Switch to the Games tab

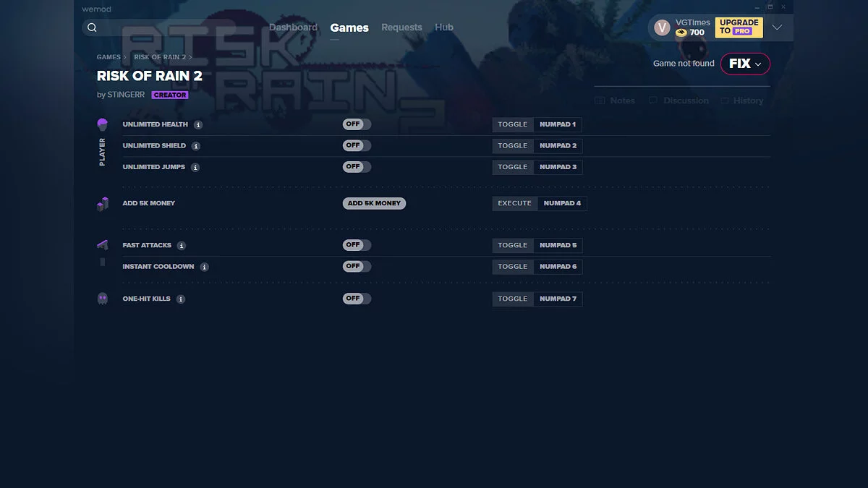pyautogui.click(x=349, y=27)
